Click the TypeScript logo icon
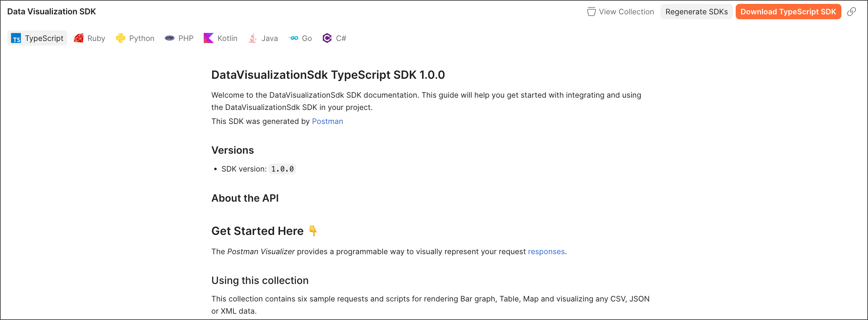Image resolution: width=868 pixels, height=320 pixels. pos(16,39)
